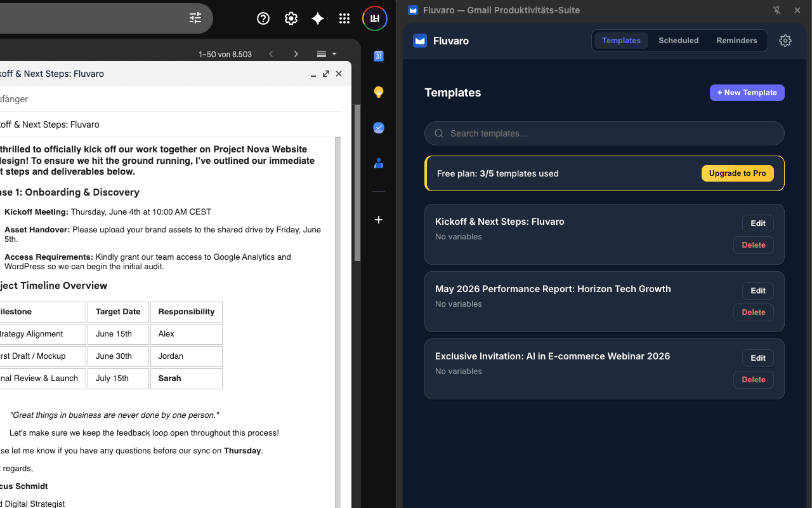
Task: Click the Jordan table cell
Action: coord(187,356)
